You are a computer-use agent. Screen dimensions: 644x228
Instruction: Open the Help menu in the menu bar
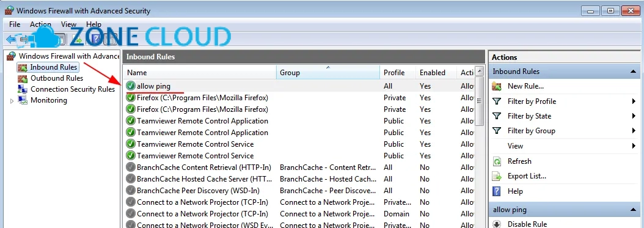pos(93,24)
